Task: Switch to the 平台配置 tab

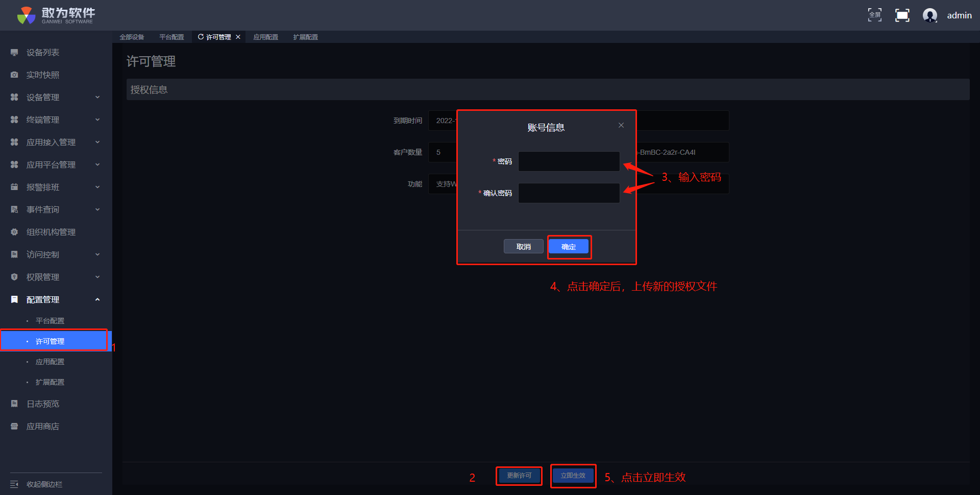Action: [x=171, y=37]
